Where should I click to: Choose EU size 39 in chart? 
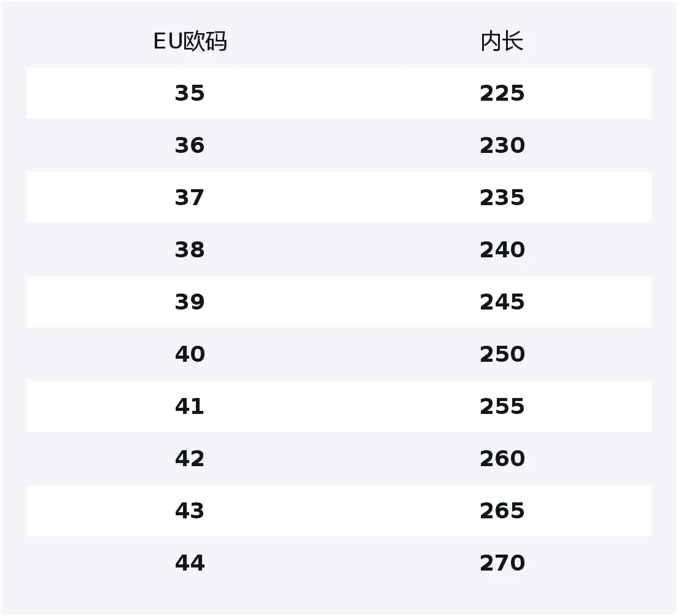click(190, 302)
